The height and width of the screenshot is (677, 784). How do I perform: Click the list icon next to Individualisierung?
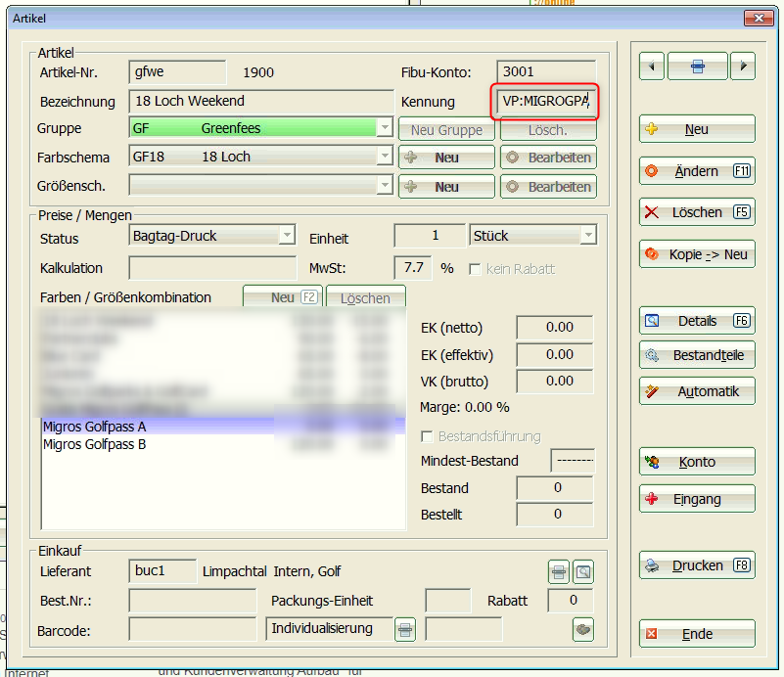[405, 630]
